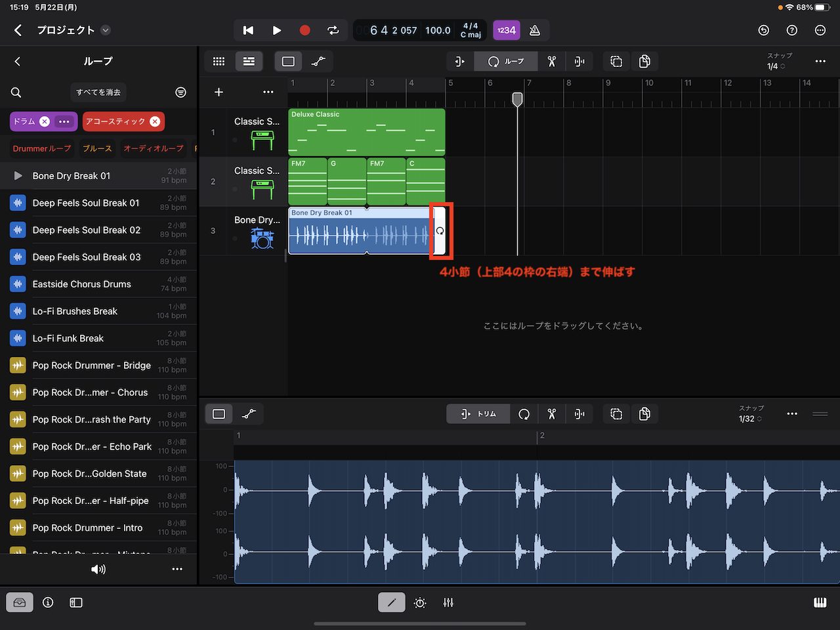This screenshot has width=840, height=630.
Task: Switch to the tracks list view icon
Action: point(249,61)
